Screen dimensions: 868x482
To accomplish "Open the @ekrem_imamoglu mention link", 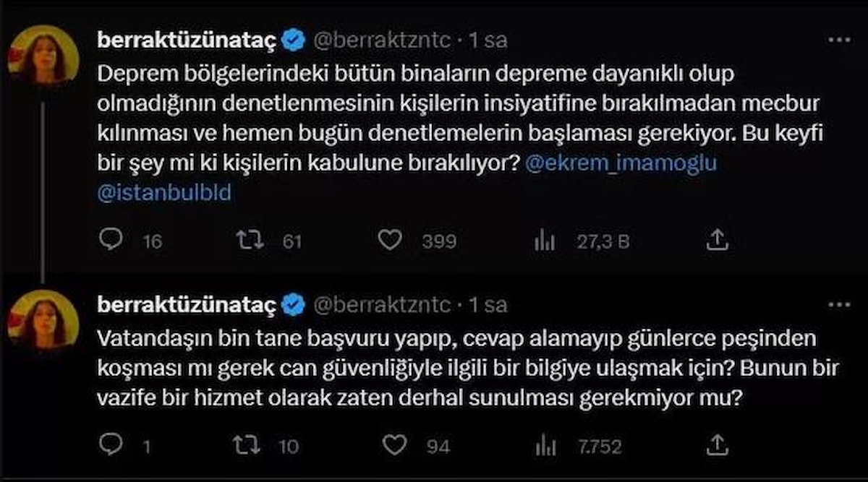I will [x=621, y=164].
